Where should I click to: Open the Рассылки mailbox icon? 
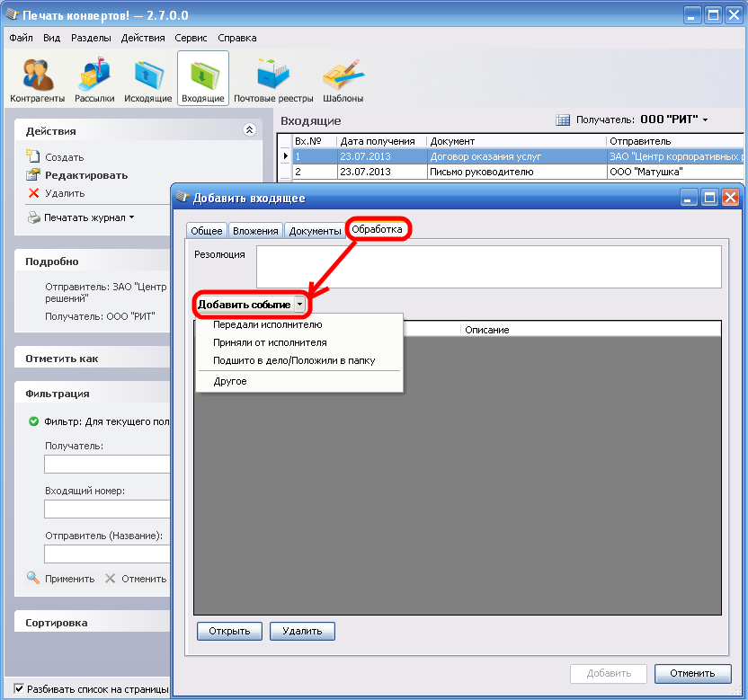tap(93, 79)
